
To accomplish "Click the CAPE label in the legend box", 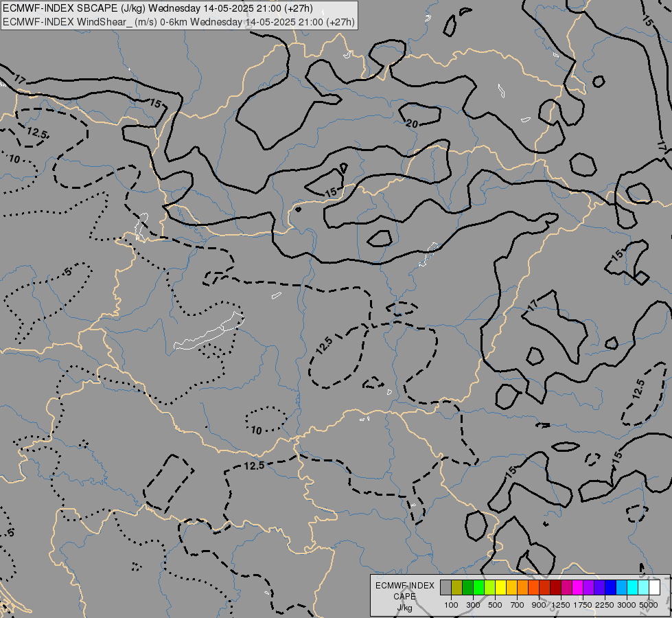I will 404,597.
